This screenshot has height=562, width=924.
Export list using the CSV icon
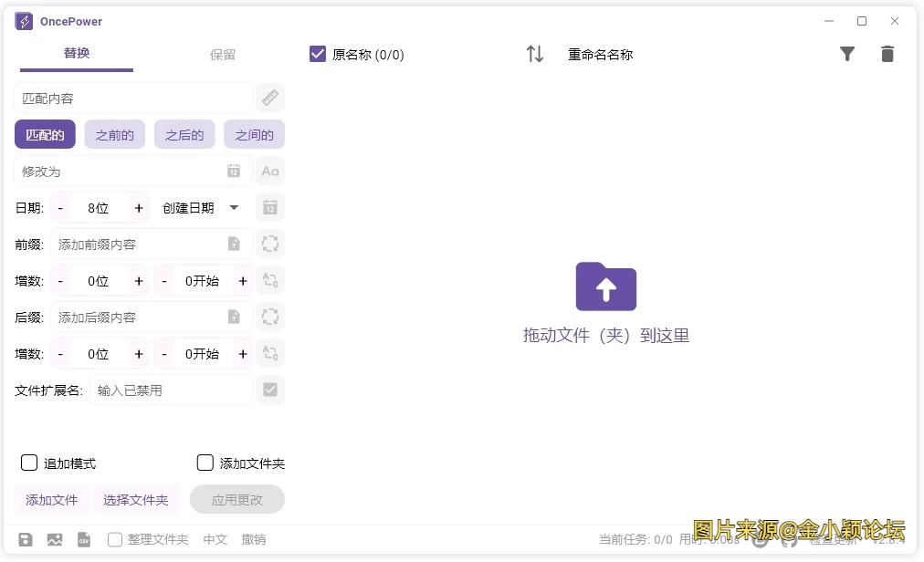point(84,539)
